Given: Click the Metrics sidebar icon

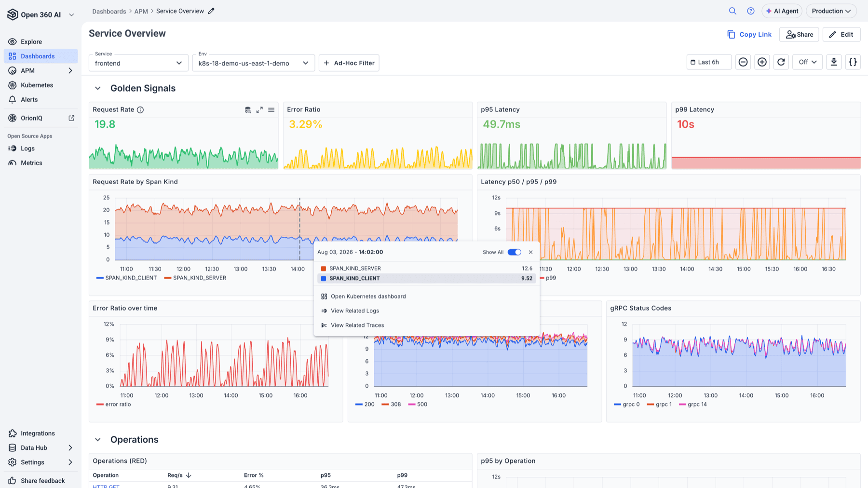Looking at the screenshot, I should coord(13,163).
